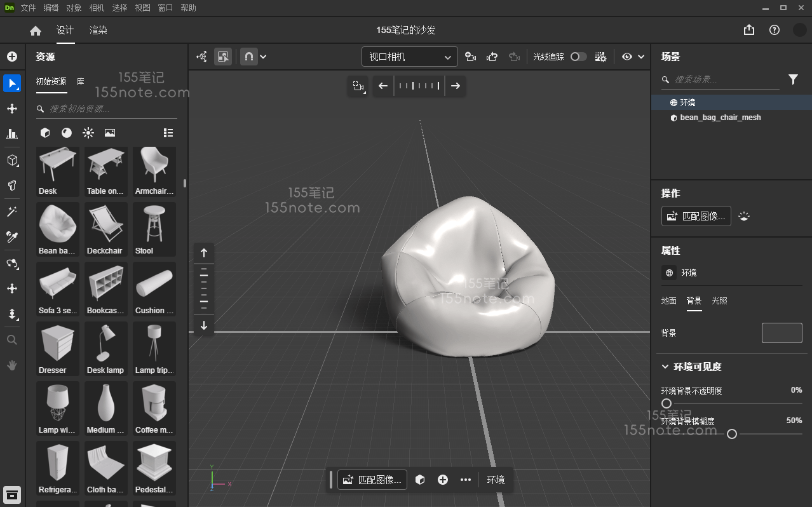Filter starter assets by lights icon
This screenshot has width=812, height=507.
88,133
